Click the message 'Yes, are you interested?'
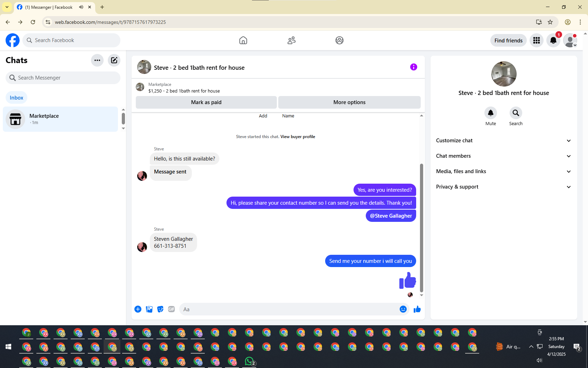 pyautogui.click(x=385, y=190)
